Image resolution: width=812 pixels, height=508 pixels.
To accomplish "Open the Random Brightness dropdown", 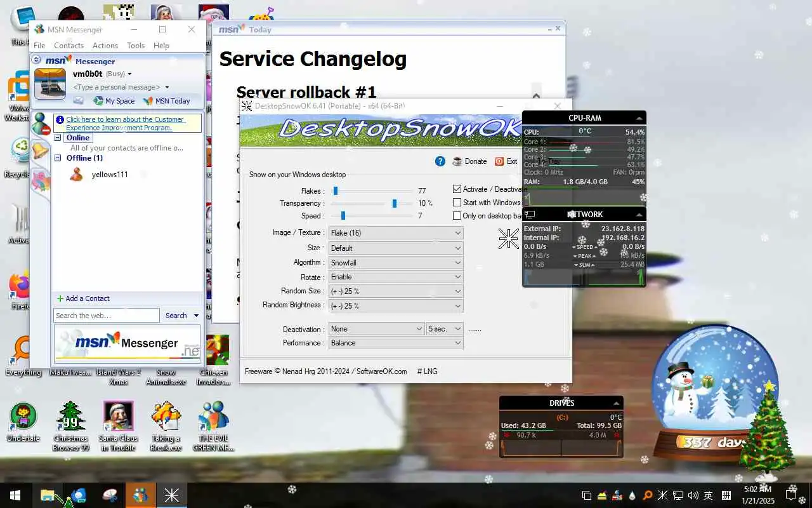I will (396, 305).
